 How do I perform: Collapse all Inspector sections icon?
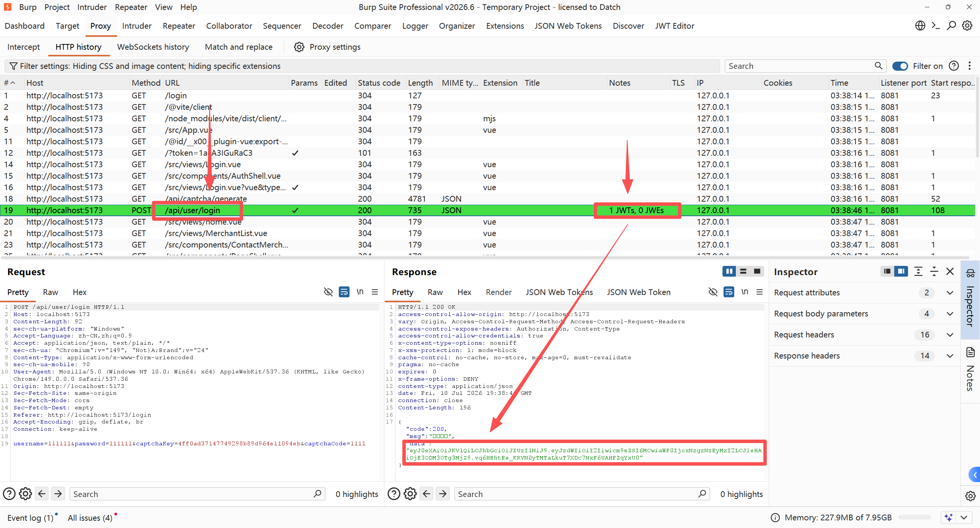tap(934, 271)
